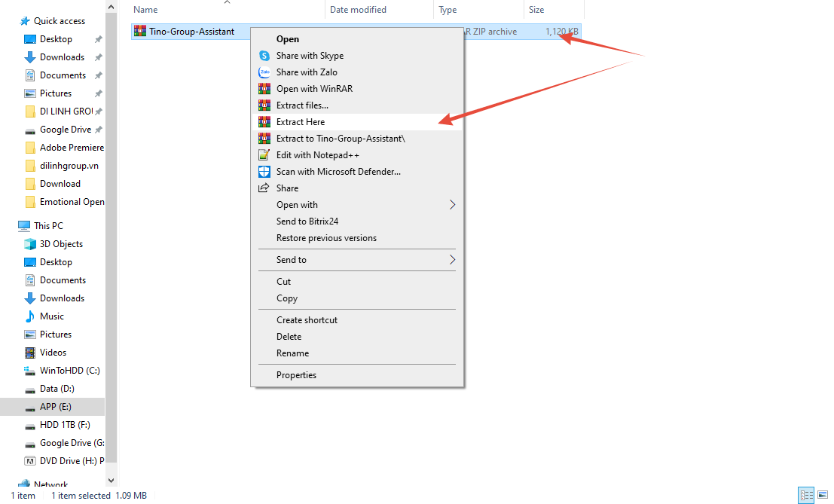Click the This PC computer icon
Viewport: 834px width, 504px height.
24,226
